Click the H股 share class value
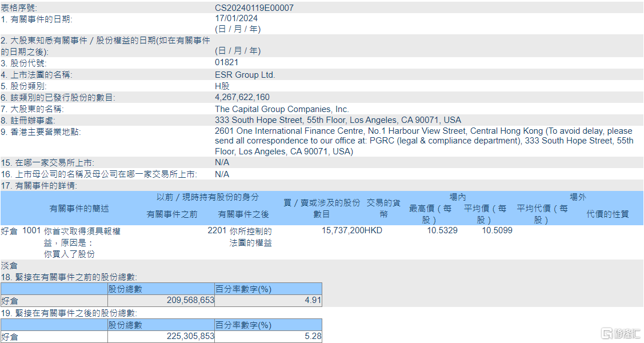Image resolution: width=644 pixels, height=343 pixels. click(222, 86)
